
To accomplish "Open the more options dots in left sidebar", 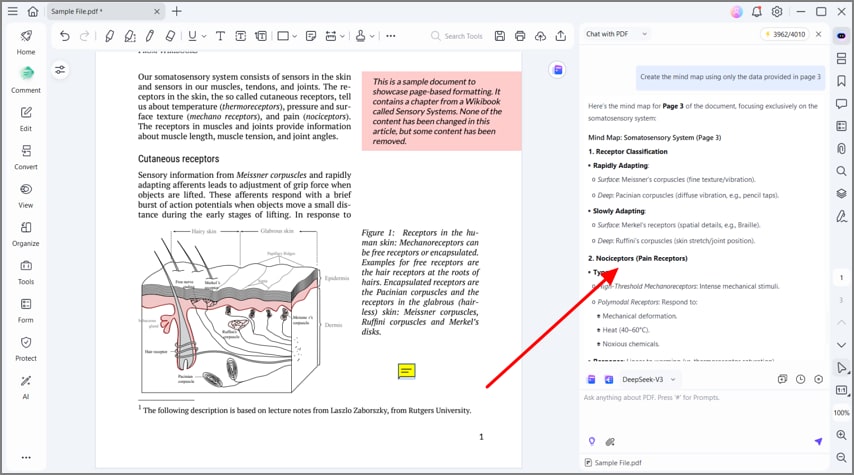I will pyautogui.click(x=26, y=458).
